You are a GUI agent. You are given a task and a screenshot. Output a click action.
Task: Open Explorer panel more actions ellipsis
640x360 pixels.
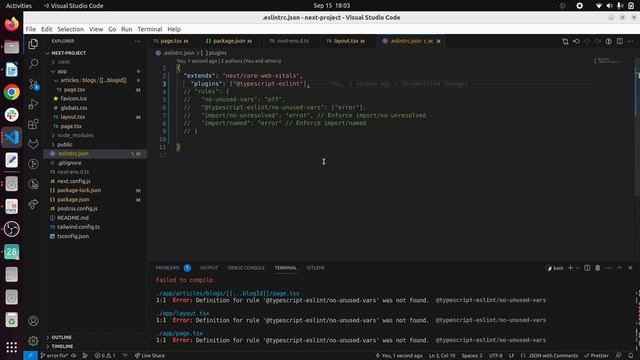(x=137, y=41)
